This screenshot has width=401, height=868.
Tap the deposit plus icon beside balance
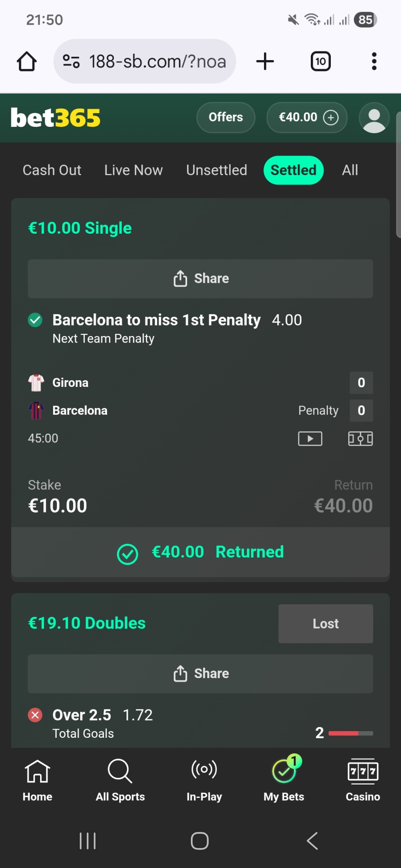point(331,118)
